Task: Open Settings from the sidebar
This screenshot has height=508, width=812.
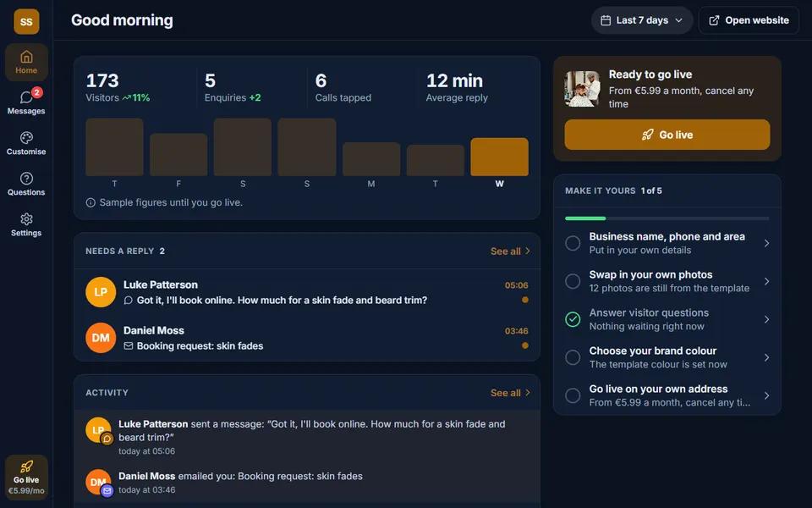Action: (26, 224)
